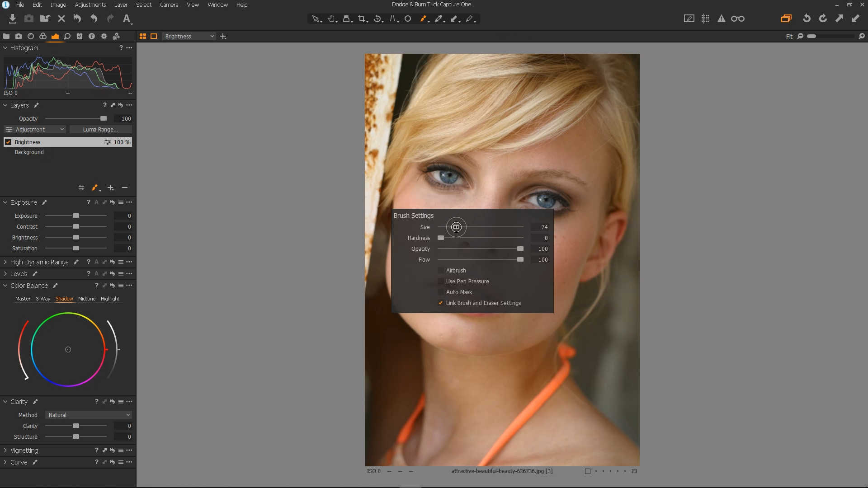Open the Adjustments menu
Image resolution: width=868 pixels, height=488 pixels.
tap(90, 5)
